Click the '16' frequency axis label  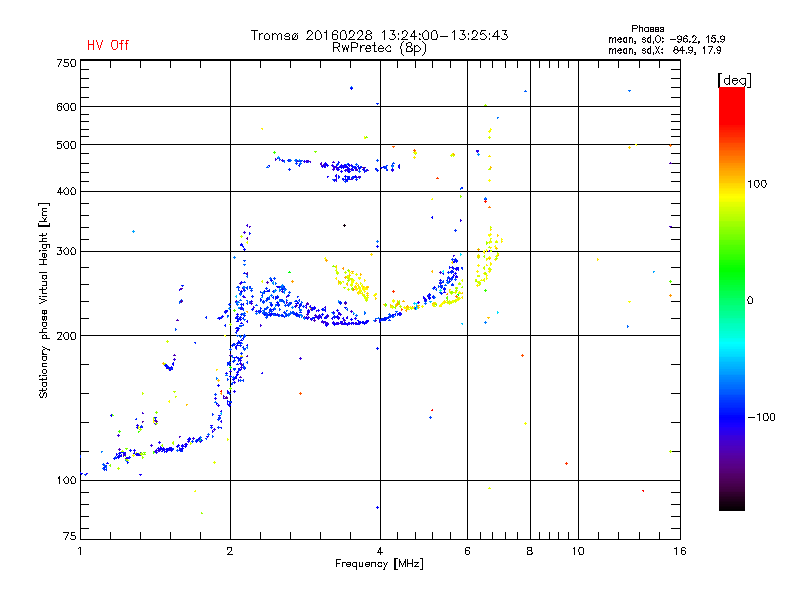tap(680, 551)
